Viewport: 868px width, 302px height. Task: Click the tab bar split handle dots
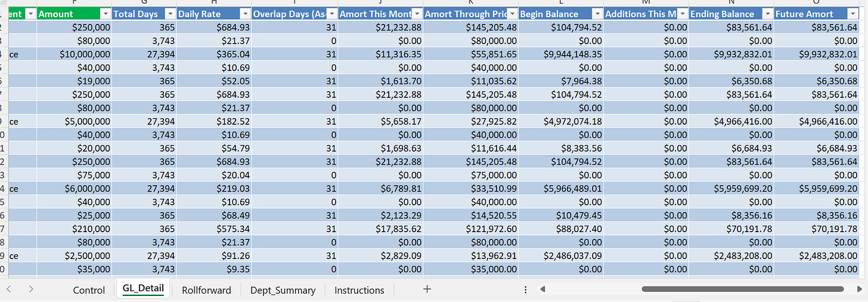pyautogui.click(x=525, y=289)
